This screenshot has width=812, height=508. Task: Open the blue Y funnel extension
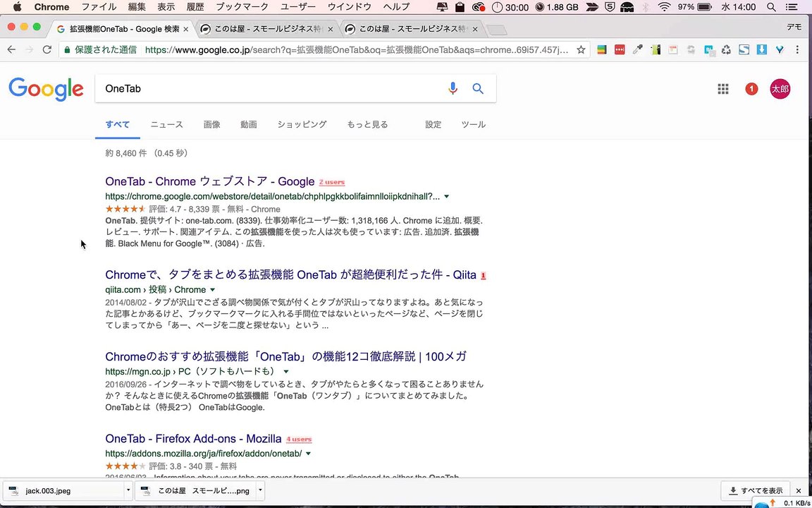click(780, 50)
